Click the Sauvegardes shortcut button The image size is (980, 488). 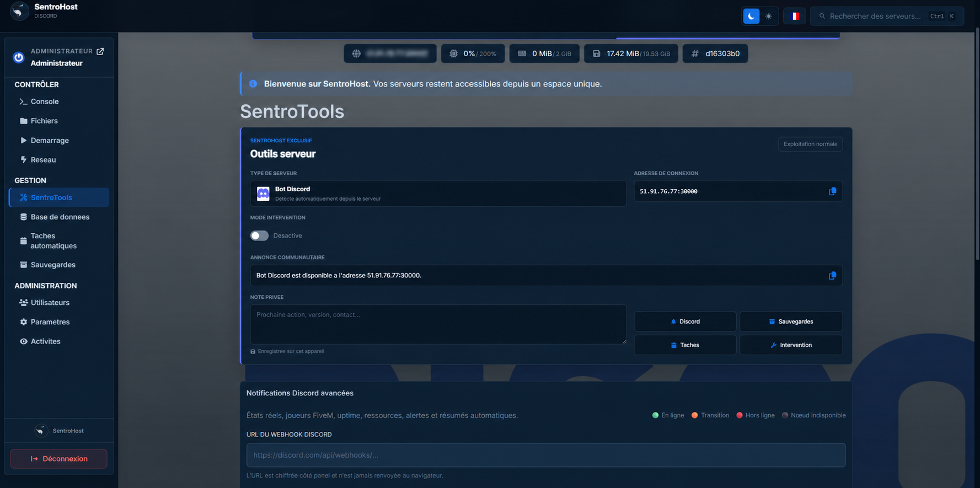(791, 321)
